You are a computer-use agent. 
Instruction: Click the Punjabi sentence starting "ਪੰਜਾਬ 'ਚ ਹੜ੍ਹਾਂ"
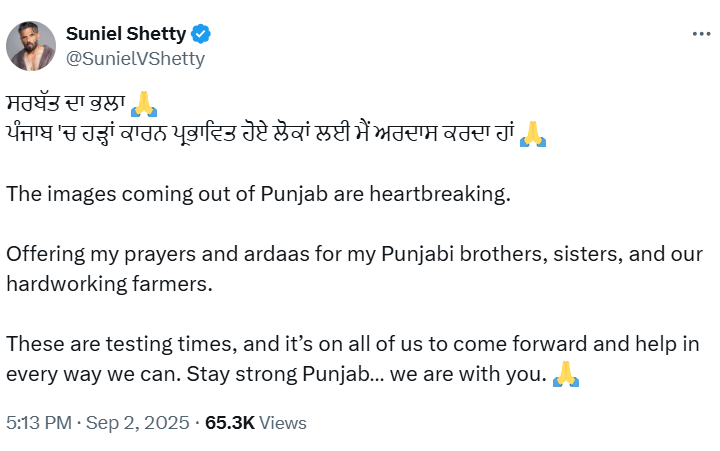point(260,134)
